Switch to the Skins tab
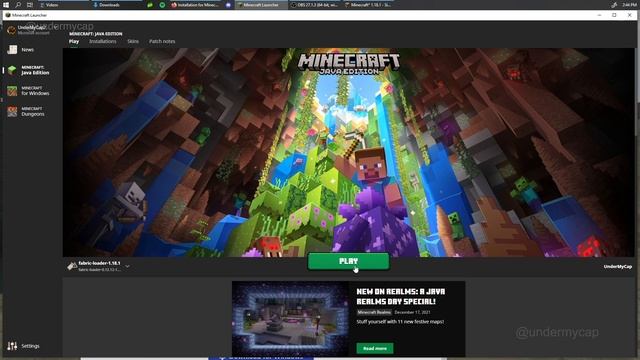The image size is (640, 360). click(133, 41)
